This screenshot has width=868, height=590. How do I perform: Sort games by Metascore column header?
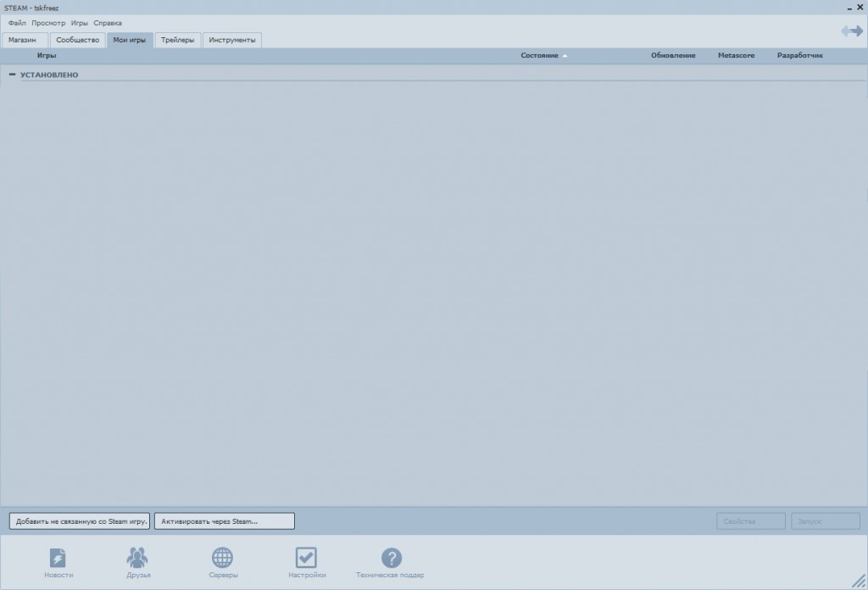736,55
